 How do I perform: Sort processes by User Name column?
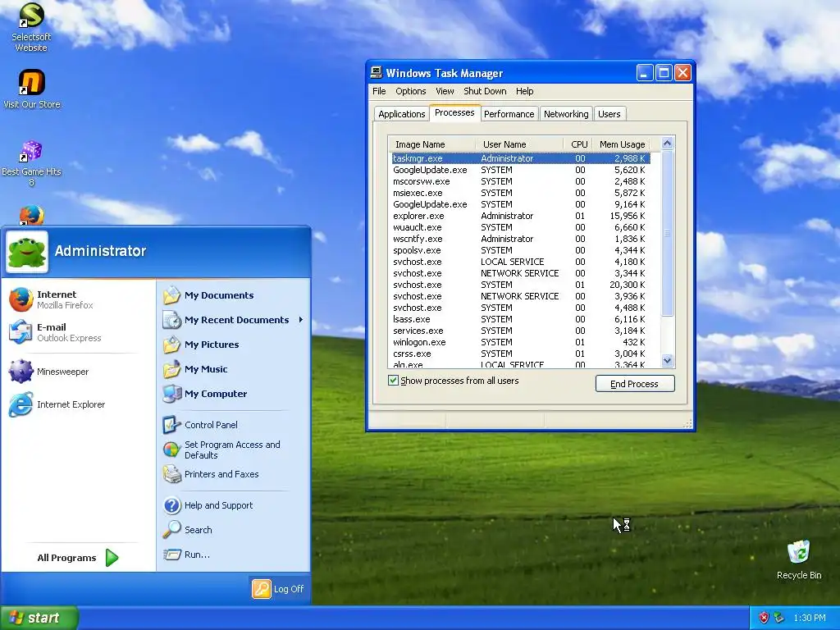(x=518, y=144)
